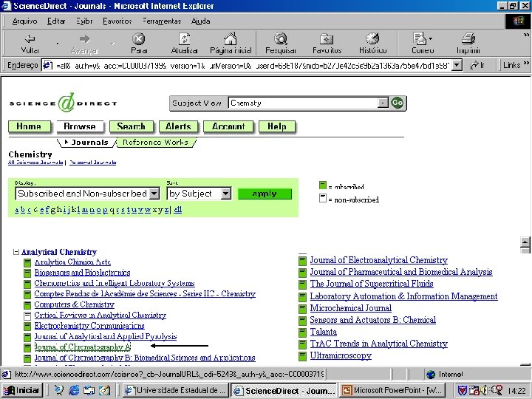Collapse the Analytical Chemistry section
532x399 pixels.
click(x=16, y=252)
